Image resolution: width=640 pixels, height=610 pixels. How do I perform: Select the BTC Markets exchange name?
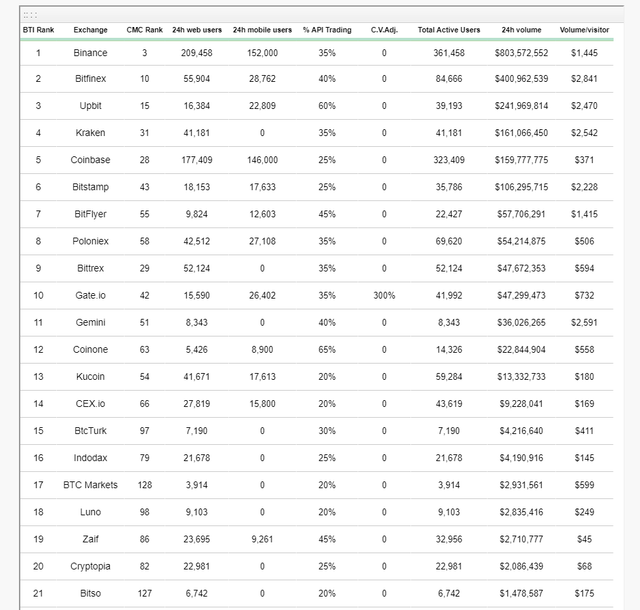90,485
